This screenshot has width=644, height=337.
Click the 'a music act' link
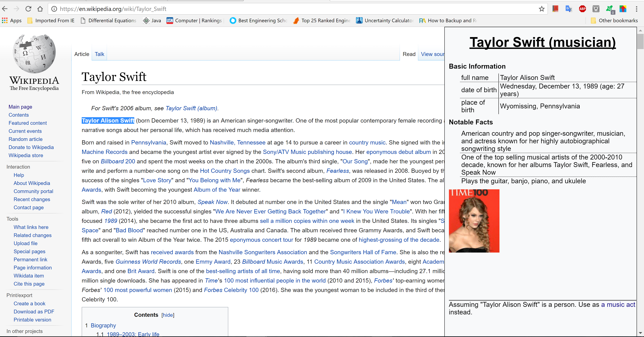618,304
